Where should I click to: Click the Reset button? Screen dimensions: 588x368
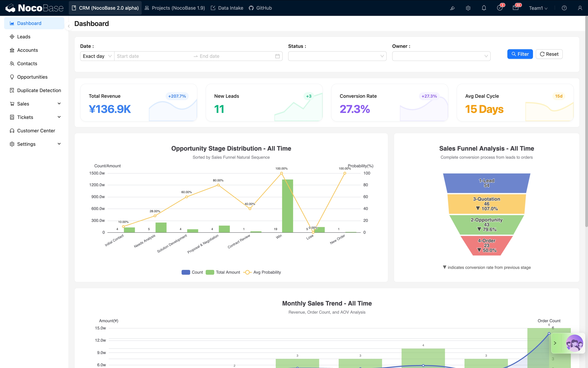(549, 54)
